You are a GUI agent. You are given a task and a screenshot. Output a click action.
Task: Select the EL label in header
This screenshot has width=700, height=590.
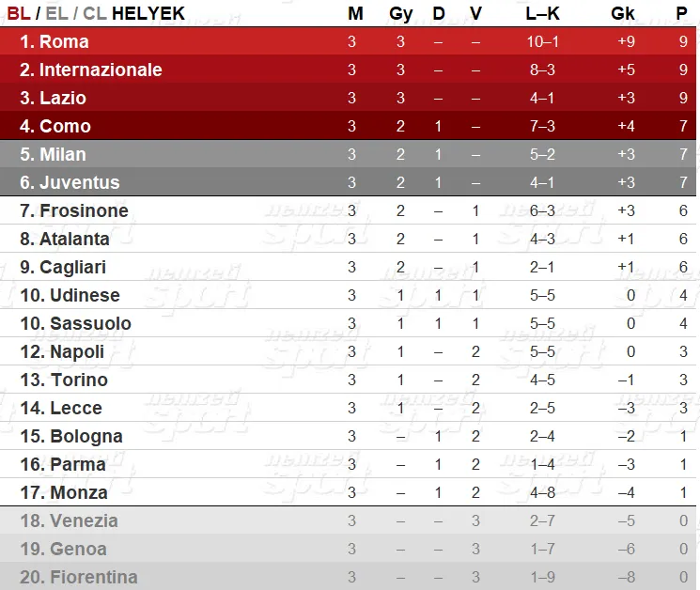point(56,13)
